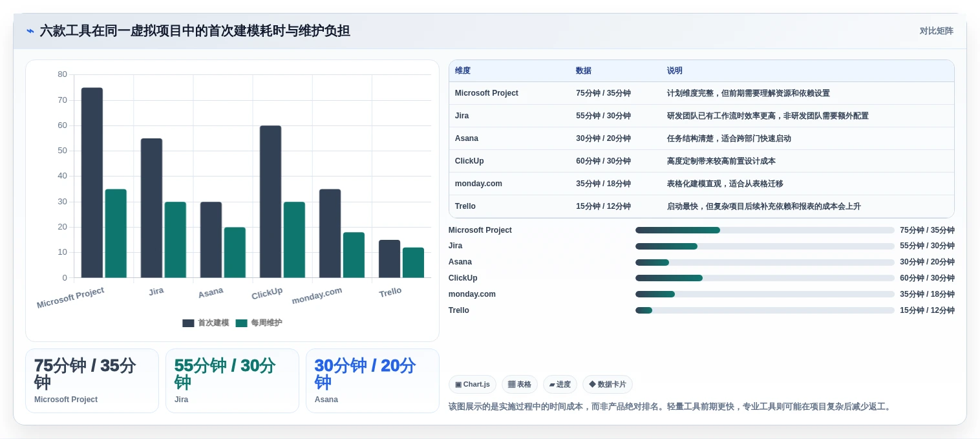Click description 任务结构清楚，适合跨部门快速启动
Image resolution: width=980 pixels, height=439 pixels.
pos(729,138)
